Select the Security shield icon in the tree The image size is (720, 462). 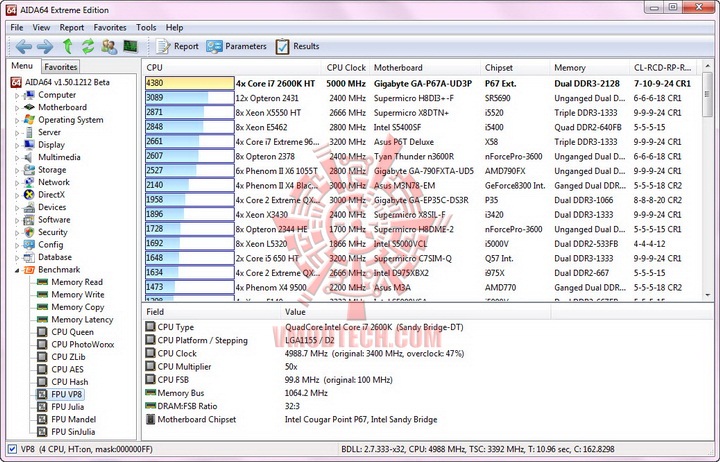tap(29, 232)
